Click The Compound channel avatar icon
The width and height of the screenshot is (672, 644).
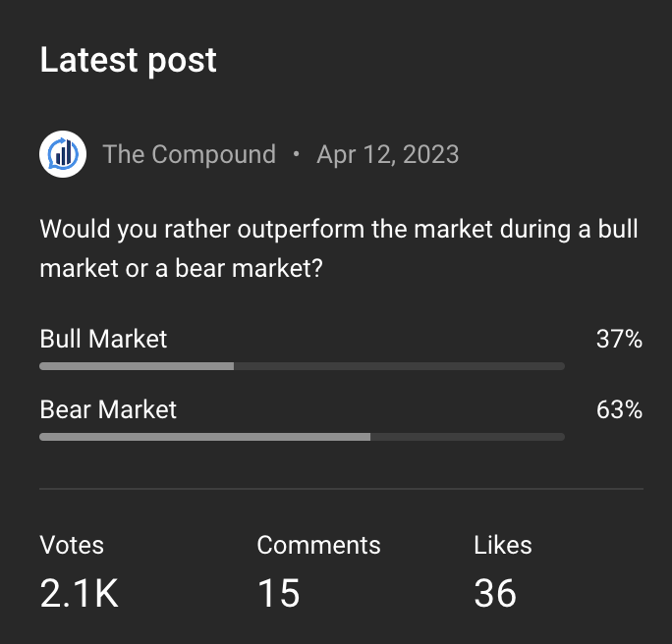[x=63, y=154]
